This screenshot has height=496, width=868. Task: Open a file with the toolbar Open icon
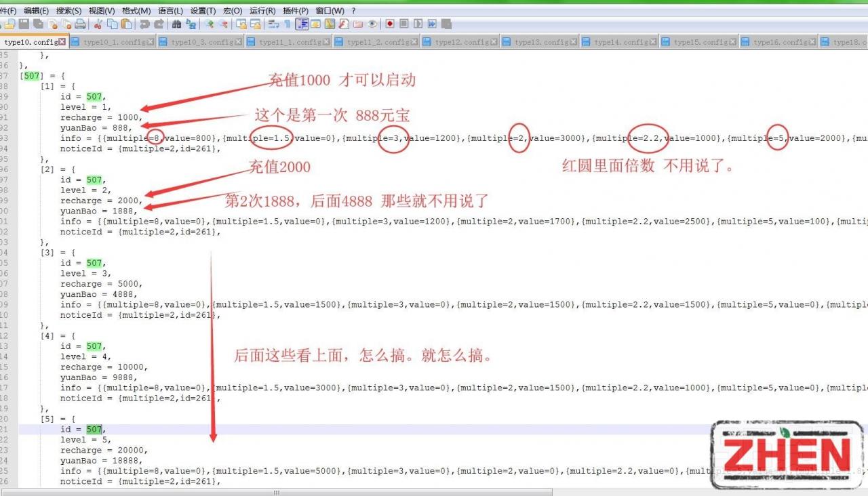click(9, 24)
